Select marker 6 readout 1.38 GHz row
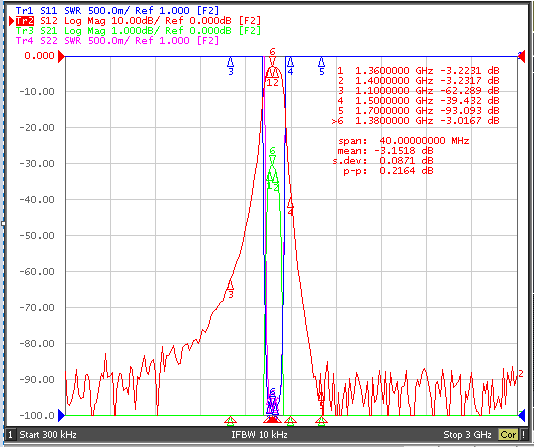Image resolution: width=534 pixels, height=447 pixels. (x=415, y=121)
